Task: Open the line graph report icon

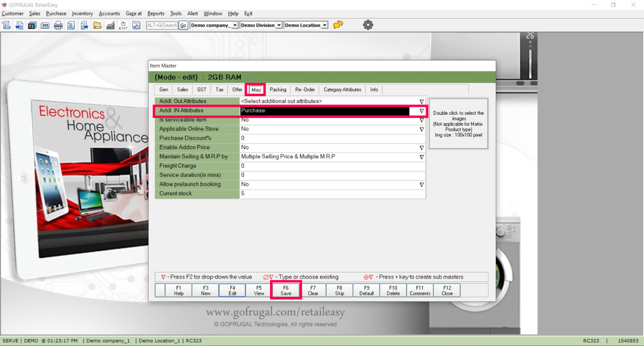Action: [136, 25]
